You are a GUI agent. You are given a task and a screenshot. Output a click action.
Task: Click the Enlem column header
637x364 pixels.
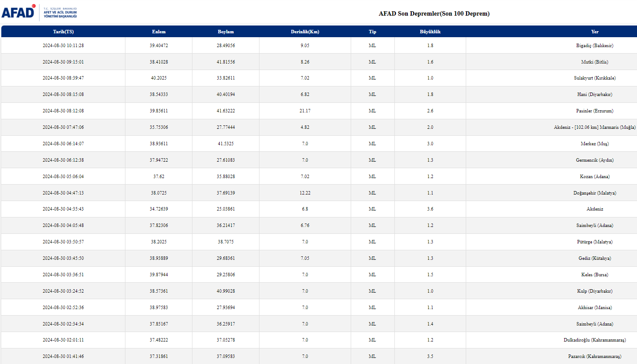click(159, 32)
